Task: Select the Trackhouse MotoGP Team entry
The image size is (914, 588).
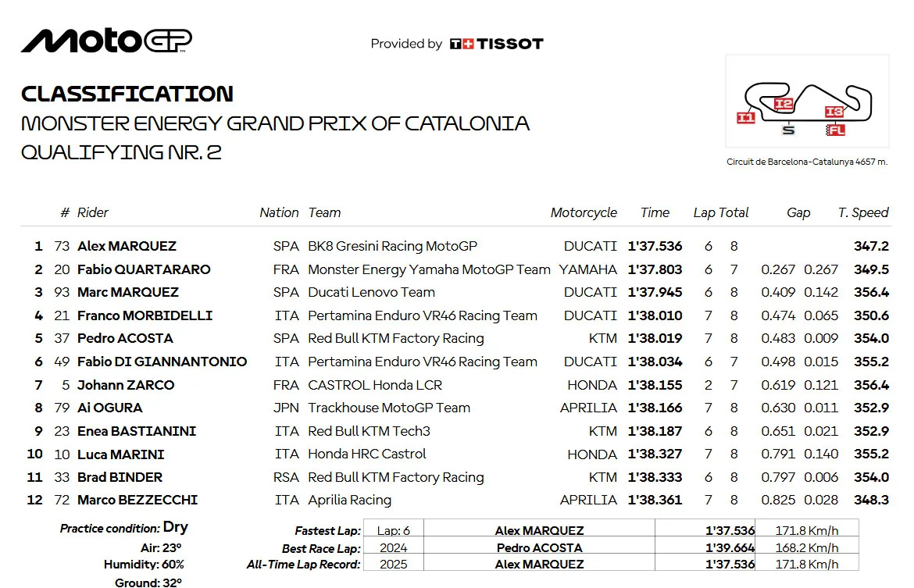Action: 389,408
